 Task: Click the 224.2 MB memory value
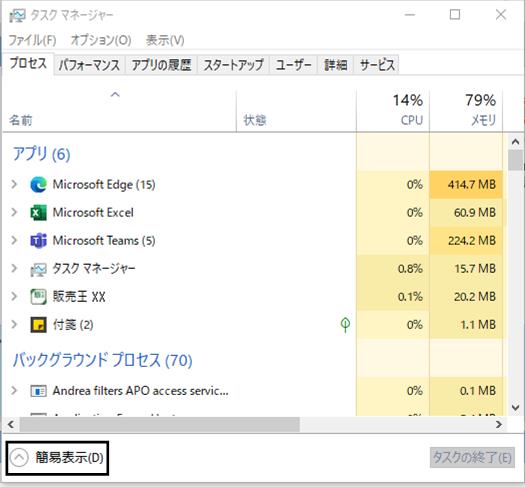(x=471, y=241)
